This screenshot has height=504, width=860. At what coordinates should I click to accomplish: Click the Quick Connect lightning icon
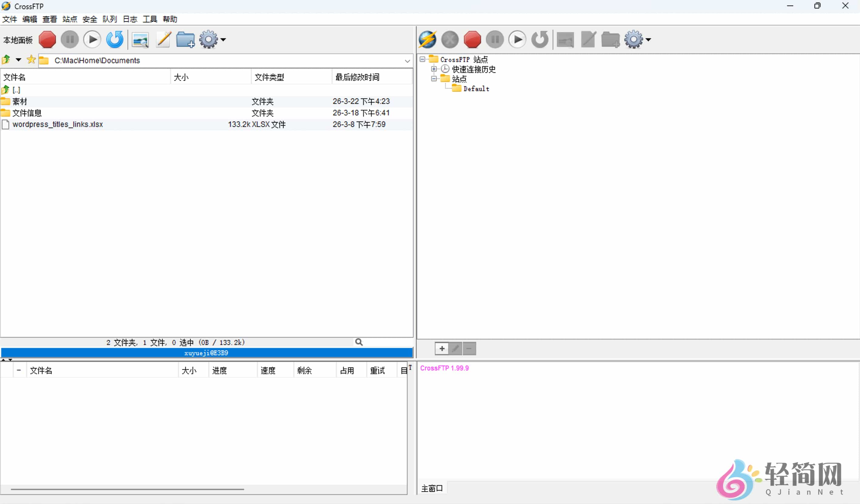pyautogui.click(x=427, y=39)
